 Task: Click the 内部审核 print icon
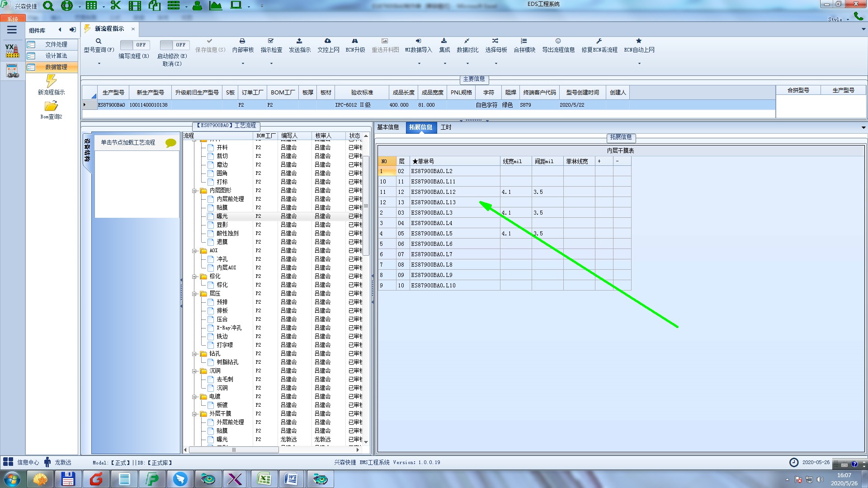click(x=242, y=41)
